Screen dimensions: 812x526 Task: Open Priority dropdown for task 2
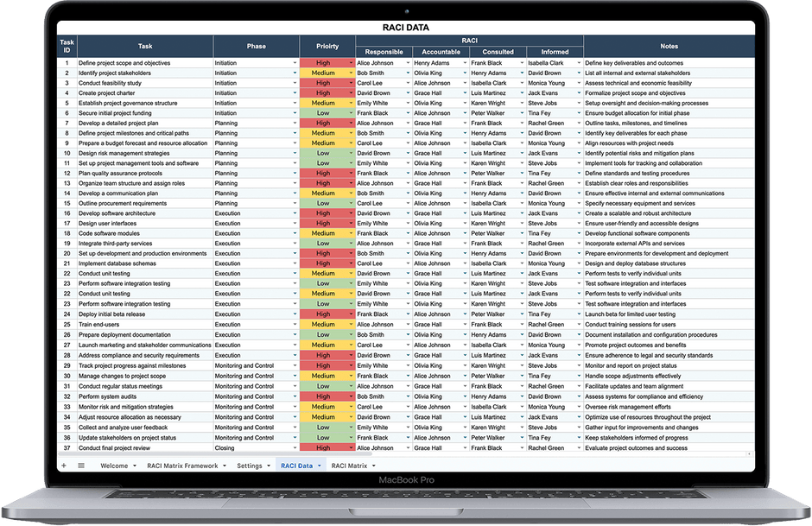tap(352, 73)
